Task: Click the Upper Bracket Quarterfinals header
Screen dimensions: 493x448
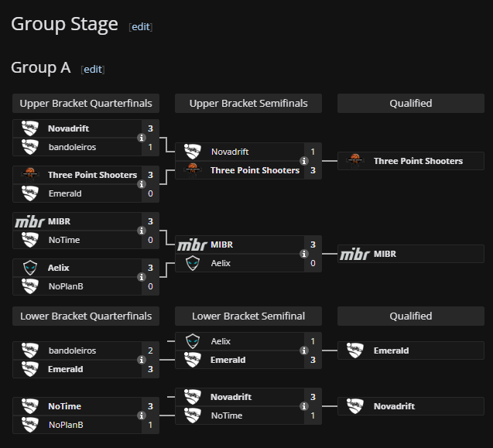Action: (x=86, y=103)
